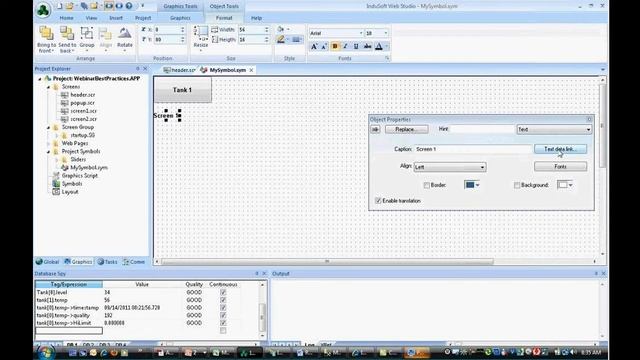Click the Rotate icon in Arrange
This screenshot has width=640, height=360.
tap(124, 33)
